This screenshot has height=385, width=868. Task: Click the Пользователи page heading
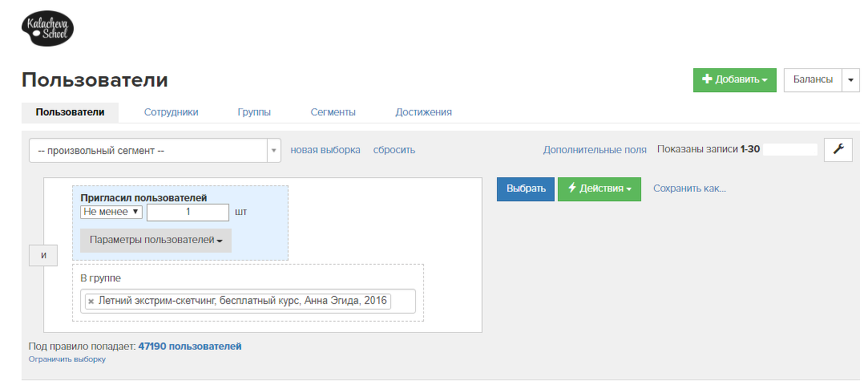coord(95,80)
